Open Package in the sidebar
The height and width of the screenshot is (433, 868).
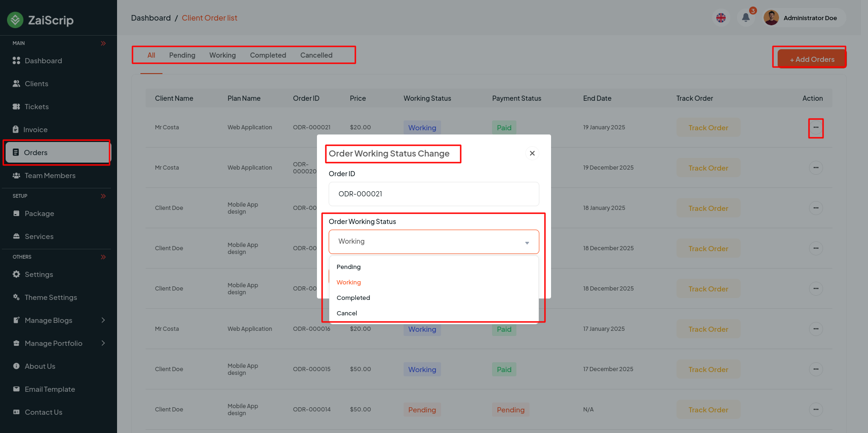tap(39, 214)
